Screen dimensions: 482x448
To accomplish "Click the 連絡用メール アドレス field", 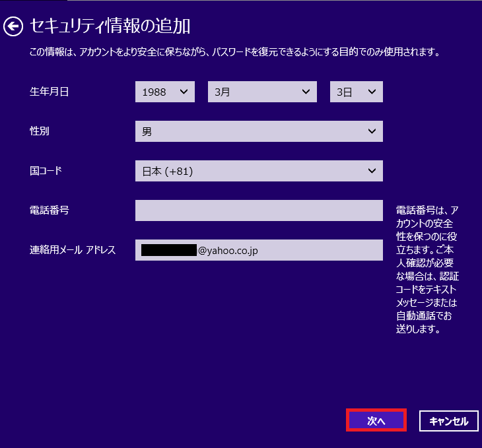I will point(259,250).
